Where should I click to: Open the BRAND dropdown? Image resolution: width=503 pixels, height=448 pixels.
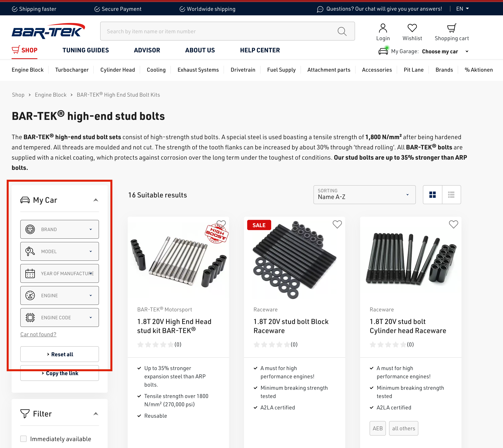(60, 229)
